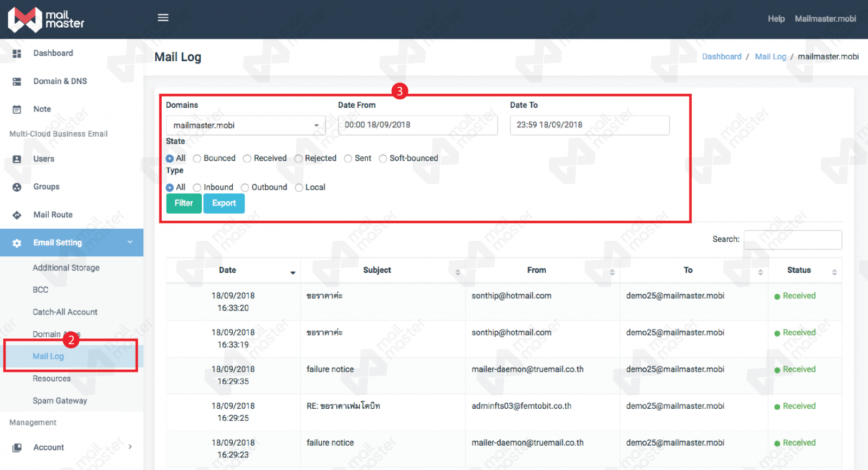868x470 pixels.
Task: Click the Date To input field
Action: tap(590, 125)
